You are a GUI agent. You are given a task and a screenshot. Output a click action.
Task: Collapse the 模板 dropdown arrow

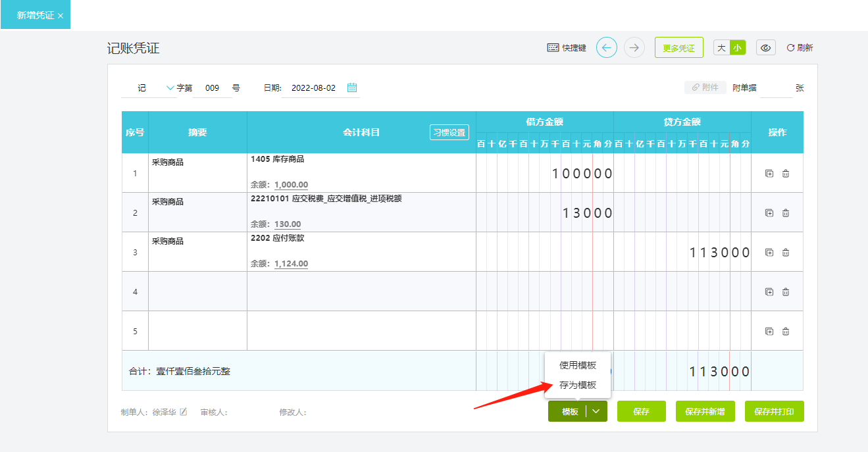[596, 412]
